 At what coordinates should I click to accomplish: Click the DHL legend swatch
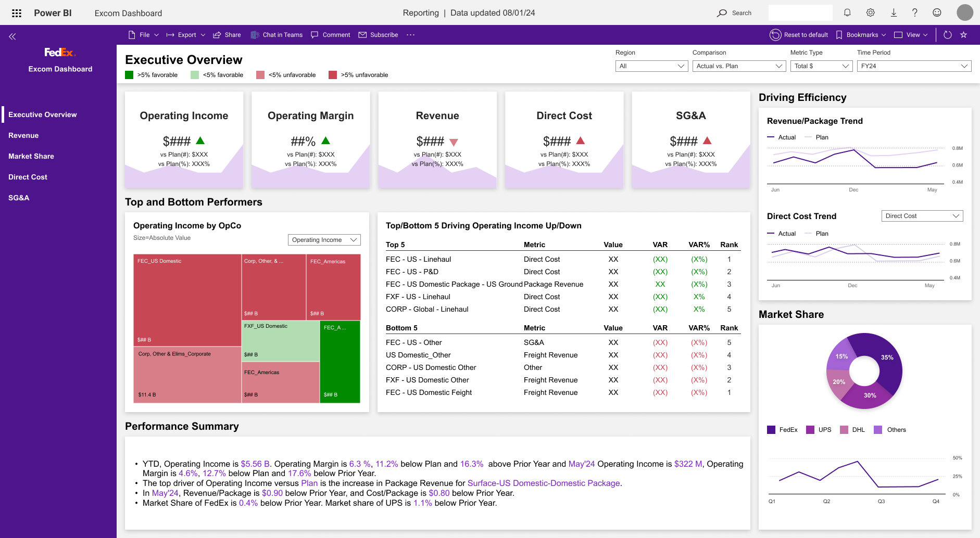click(x=844, y=430)
